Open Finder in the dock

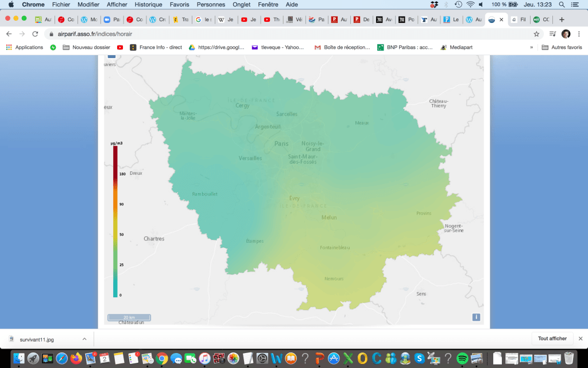pyautogui.click(x=20, y=358)
